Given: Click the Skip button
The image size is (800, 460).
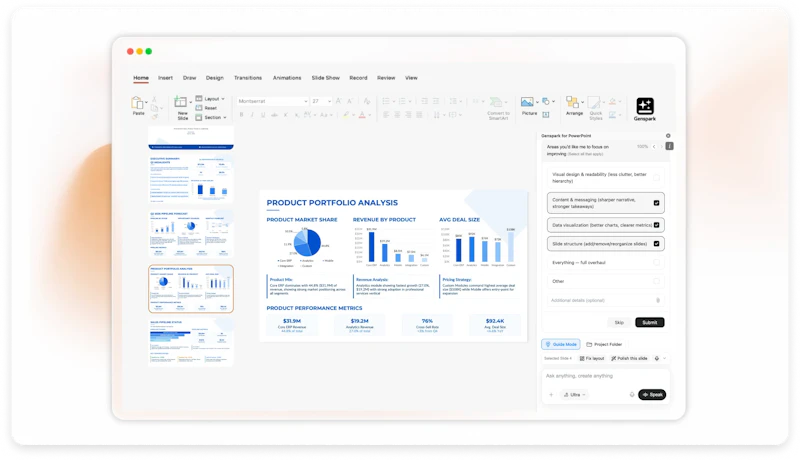Looking at the screenshot, I should tap(619, 322).
